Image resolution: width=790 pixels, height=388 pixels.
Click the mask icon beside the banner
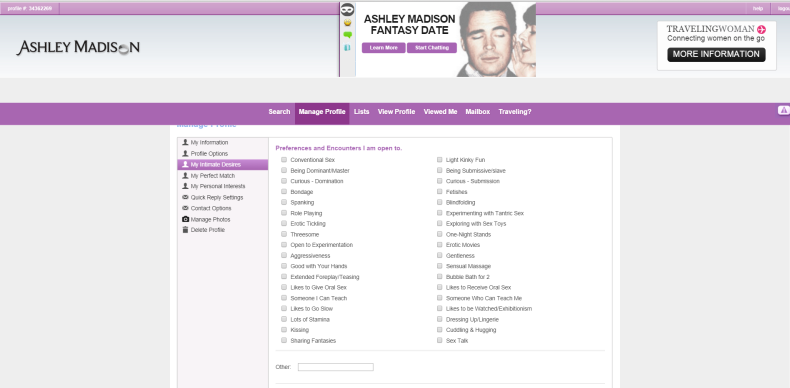[347, 10]
